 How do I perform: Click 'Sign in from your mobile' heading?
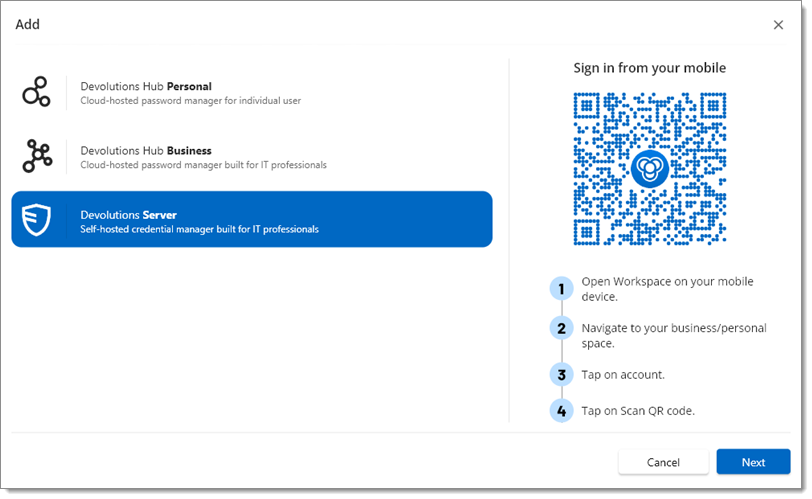click(649, 68)
